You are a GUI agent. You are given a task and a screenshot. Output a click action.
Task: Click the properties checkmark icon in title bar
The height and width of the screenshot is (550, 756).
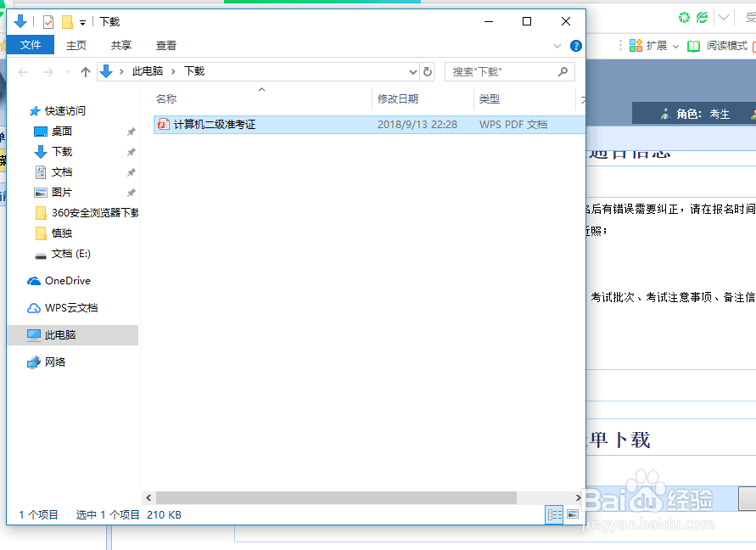48,22
